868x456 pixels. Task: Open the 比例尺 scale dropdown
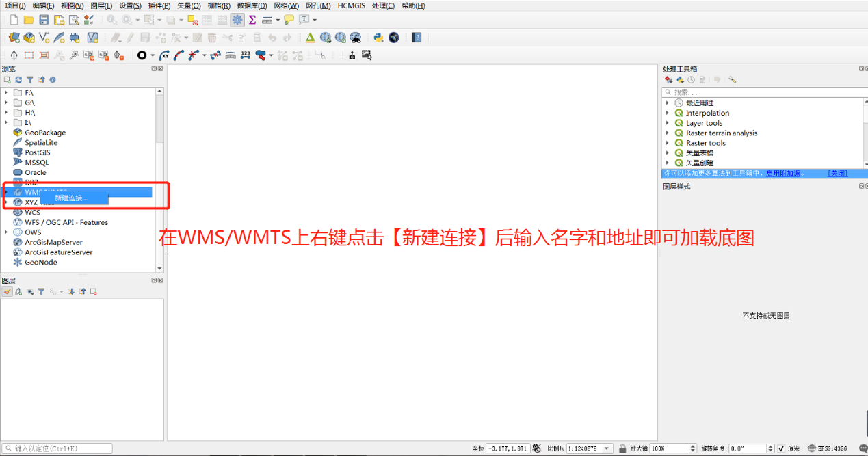pyautogui.click(x=607, y=448)
